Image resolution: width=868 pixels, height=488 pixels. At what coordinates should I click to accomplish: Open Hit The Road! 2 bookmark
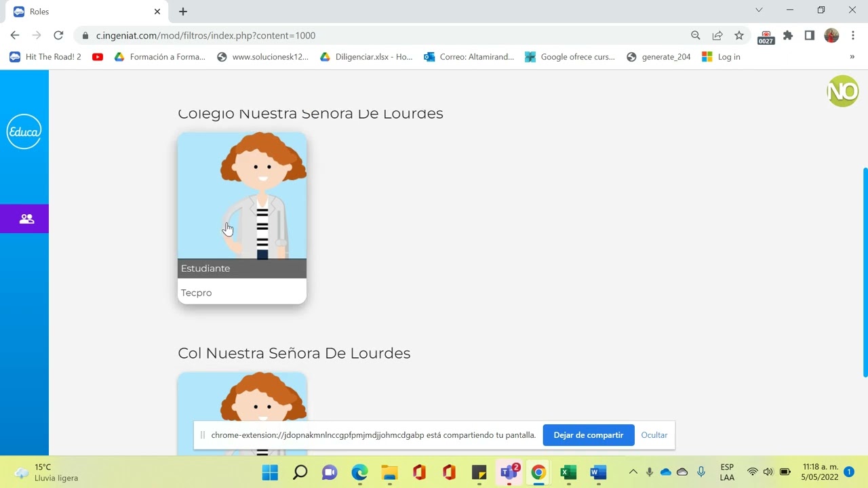(45, 57)
